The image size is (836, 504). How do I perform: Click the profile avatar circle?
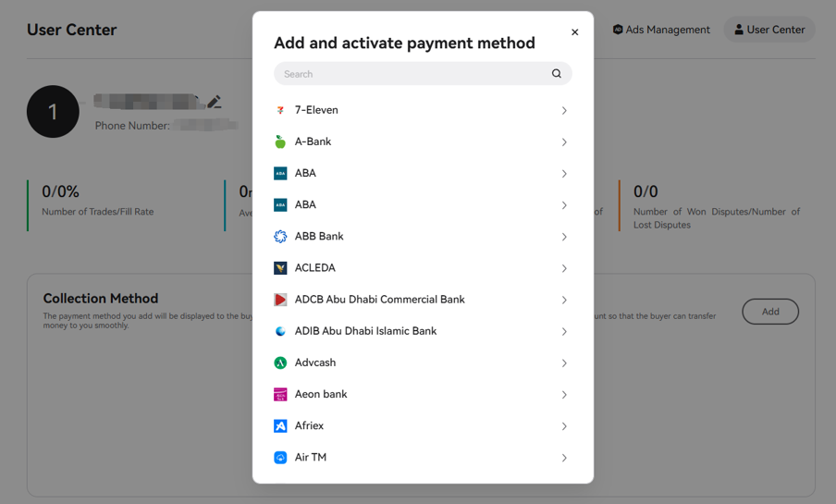(53, 112)
